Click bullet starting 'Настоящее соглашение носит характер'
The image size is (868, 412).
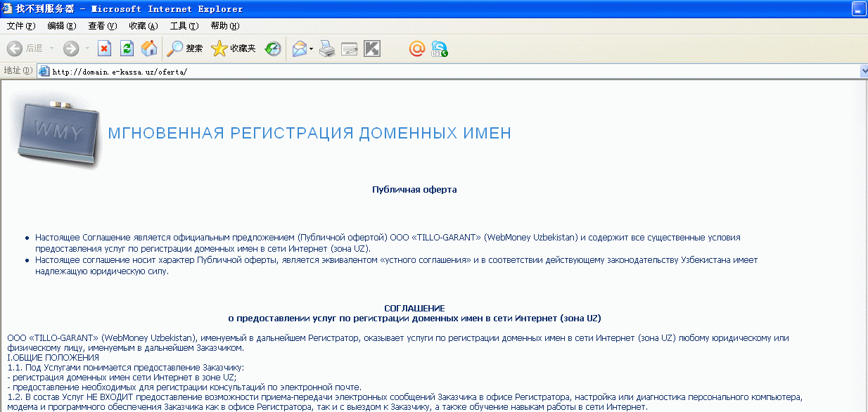tap(397, 266)
